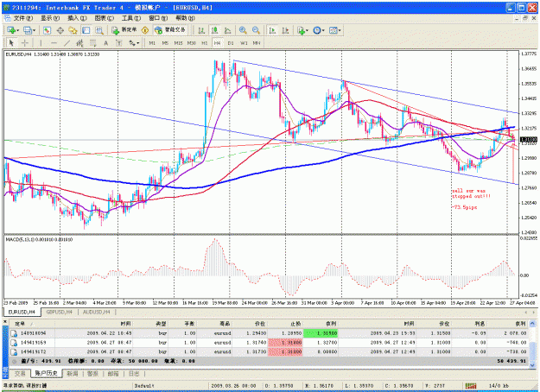This screenshot has width=540, height=392.
Task: Open the Trade tab (交易) in terminal
Action: [20, 373]
